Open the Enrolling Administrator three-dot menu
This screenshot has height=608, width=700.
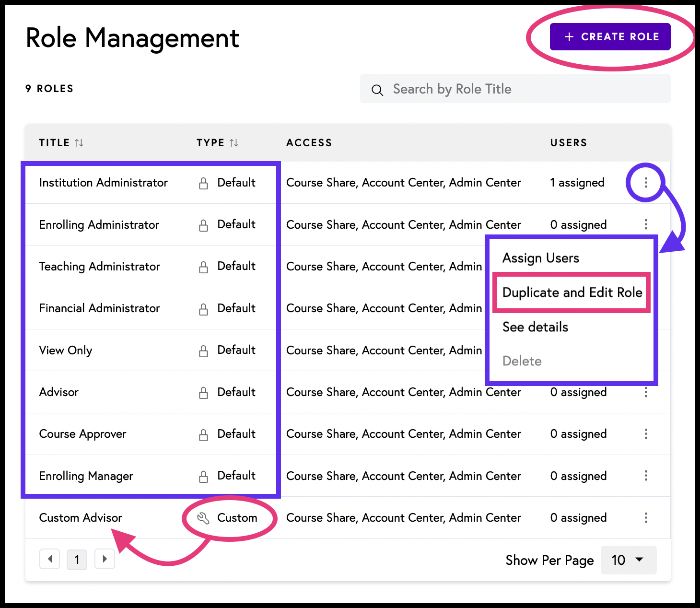pos(646,224)
